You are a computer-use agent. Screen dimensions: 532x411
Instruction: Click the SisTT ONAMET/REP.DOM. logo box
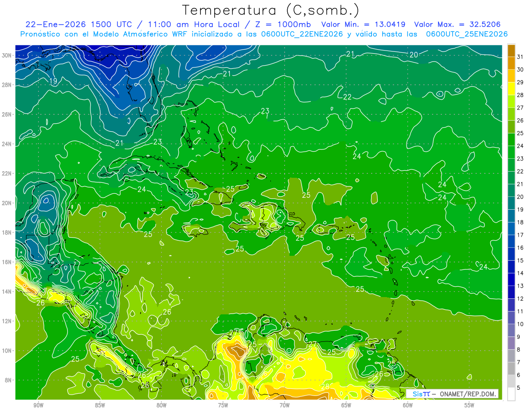(452, 394)
